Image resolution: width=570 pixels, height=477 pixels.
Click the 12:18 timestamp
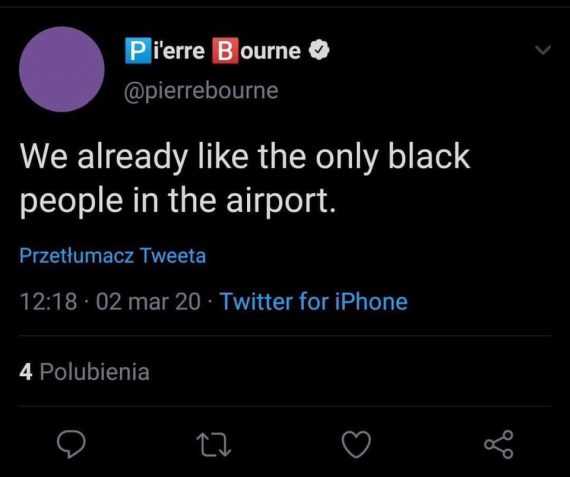48,302
